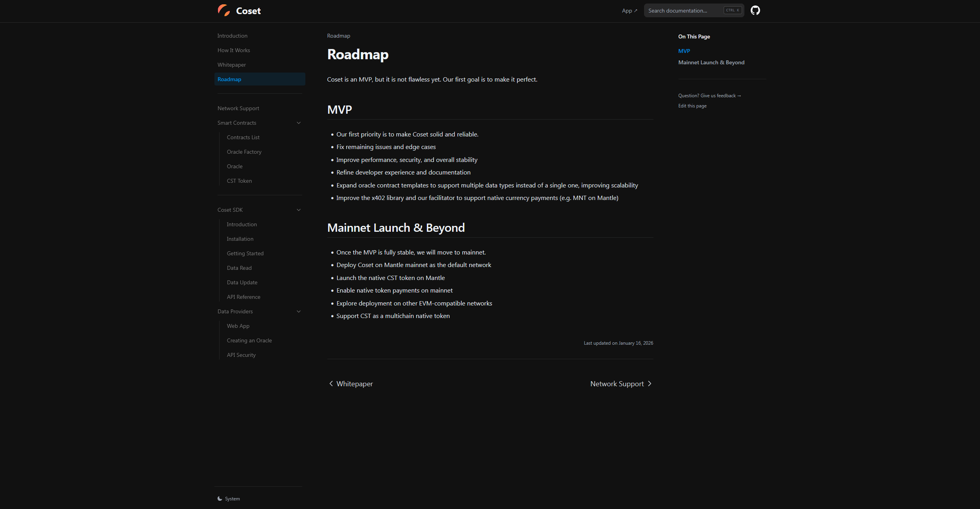This screenshot has height=509, width=980.
Task: Go to Introduction in sidebar top
Action: pos(232,36)
